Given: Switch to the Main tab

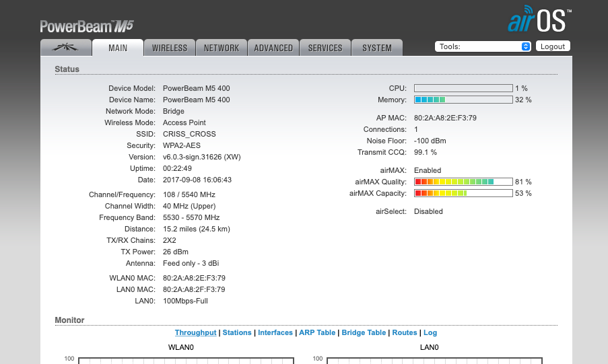Looking at the screenshot, I should click(118, 48).
